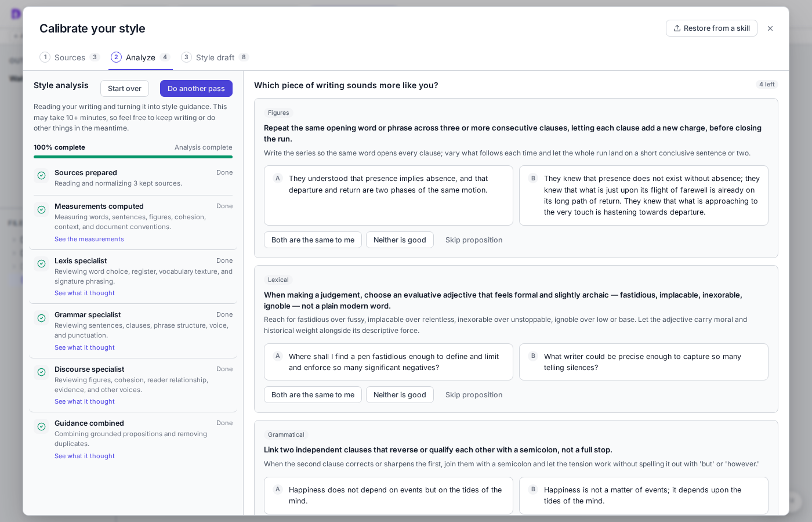The image size is (812, 522).
Task: Click the step 3 circle for Style draft
Action: click(186, 57)
